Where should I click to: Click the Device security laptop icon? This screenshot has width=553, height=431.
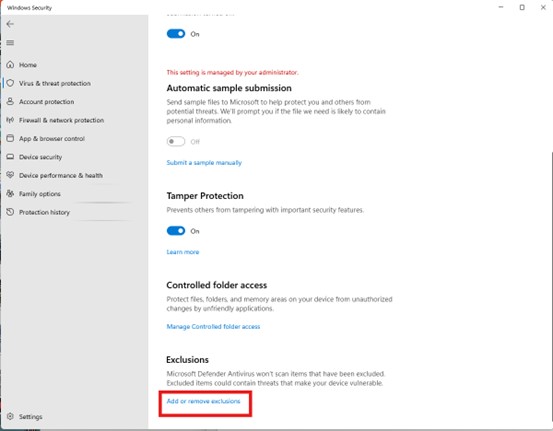click(x=10, y=157)
